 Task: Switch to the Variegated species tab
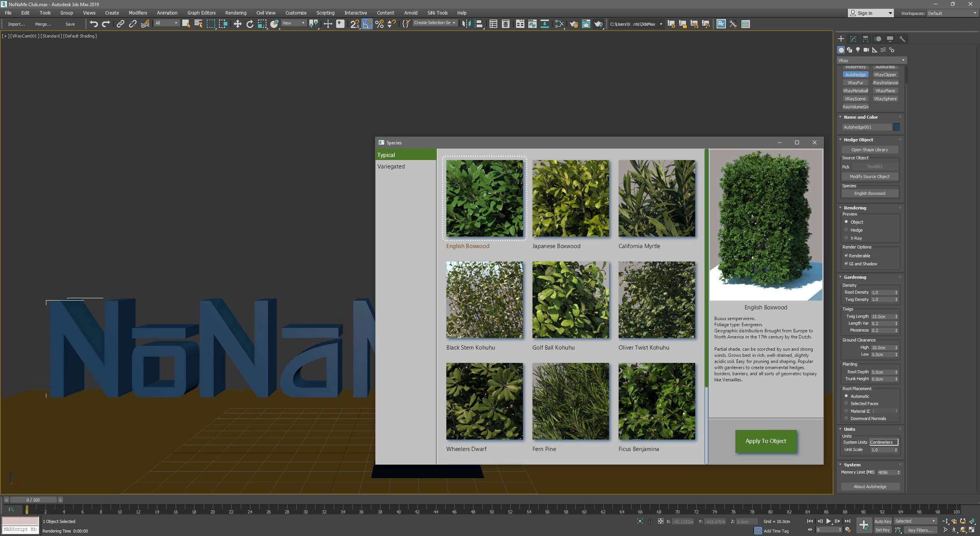(406, 166)
